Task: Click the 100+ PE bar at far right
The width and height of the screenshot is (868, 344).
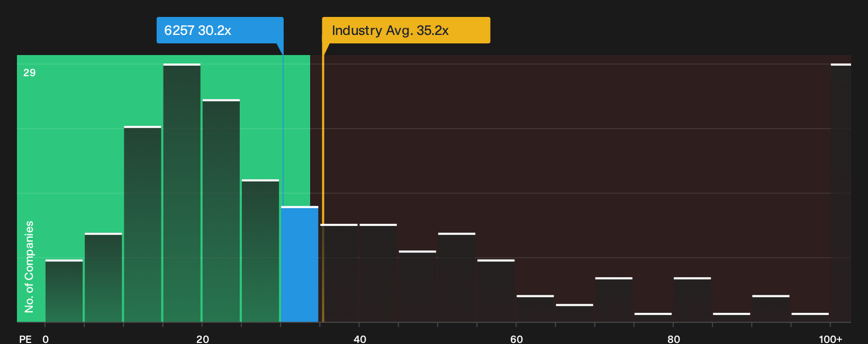Action: [841, 193]
